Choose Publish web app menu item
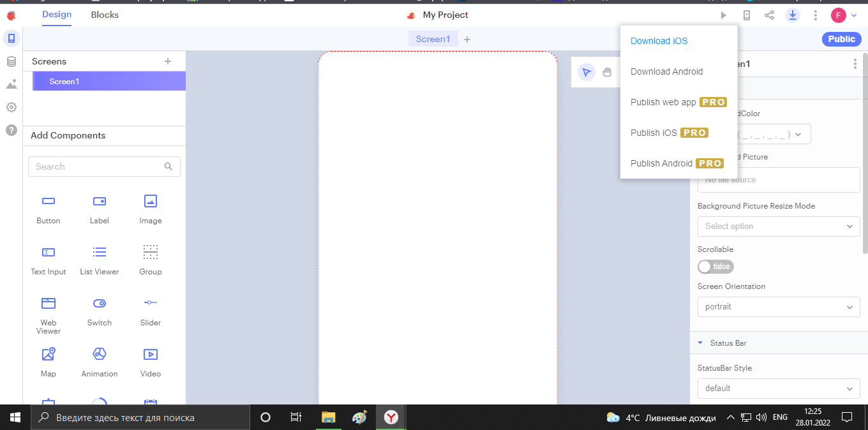This screenshot has height=430, width=868. pyautogui.click(x=678, y=102)
